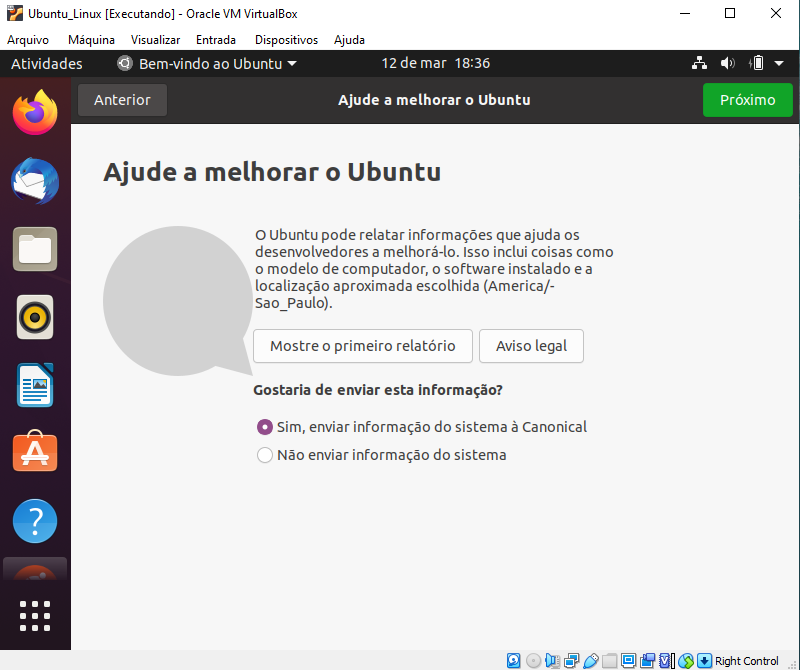Click the network status icon in top bar
The image size is (800, 670).
(x=699, y=63)
